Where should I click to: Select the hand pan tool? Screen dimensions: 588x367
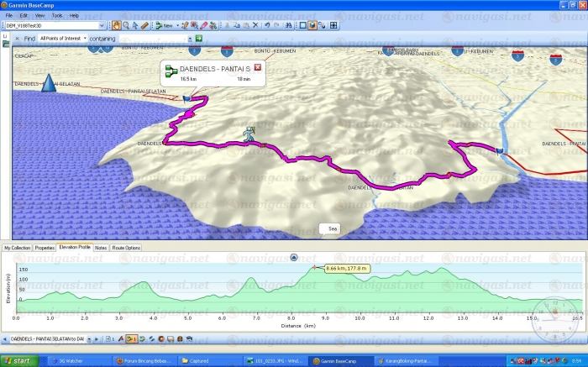(x=116, y=26)
